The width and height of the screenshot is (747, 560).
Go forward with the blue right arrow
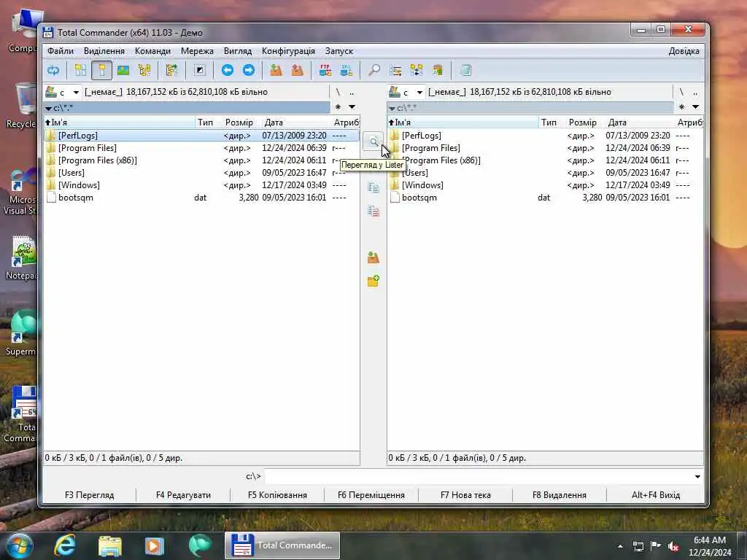click(x=249, y=71)
